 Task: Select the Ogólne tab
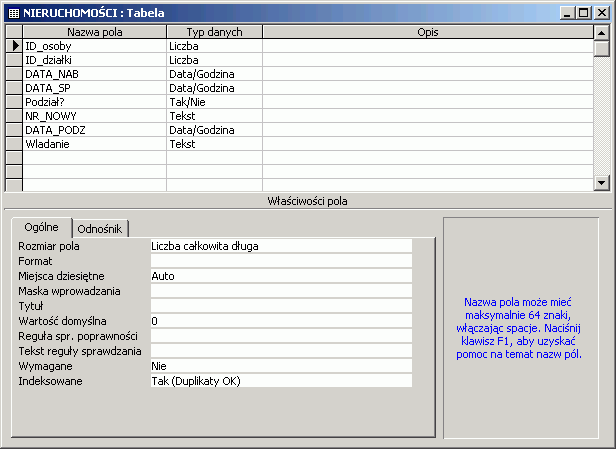tap(42, 227)
